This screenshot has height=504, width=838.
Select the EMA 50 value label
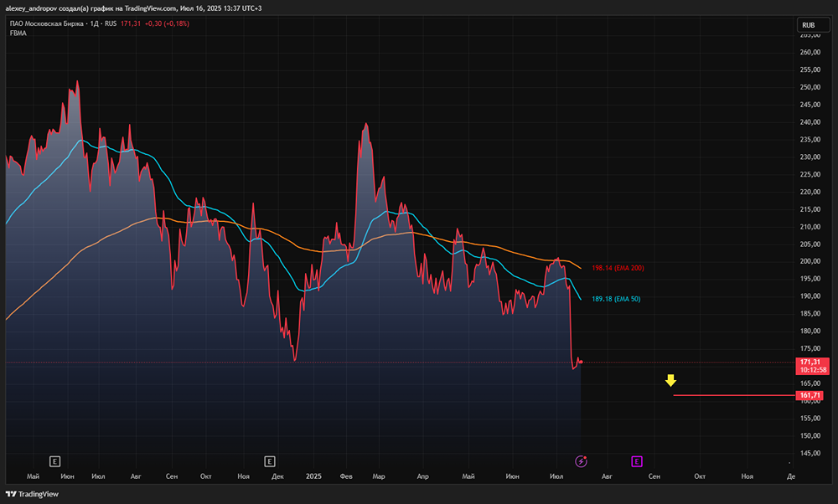click(x=616, y=299)
